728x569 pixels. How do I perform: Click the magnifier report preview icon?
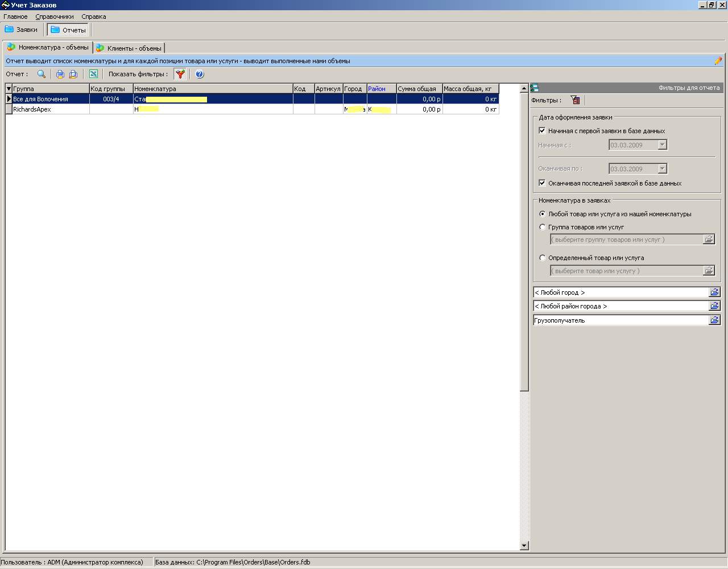coord(41,74)
